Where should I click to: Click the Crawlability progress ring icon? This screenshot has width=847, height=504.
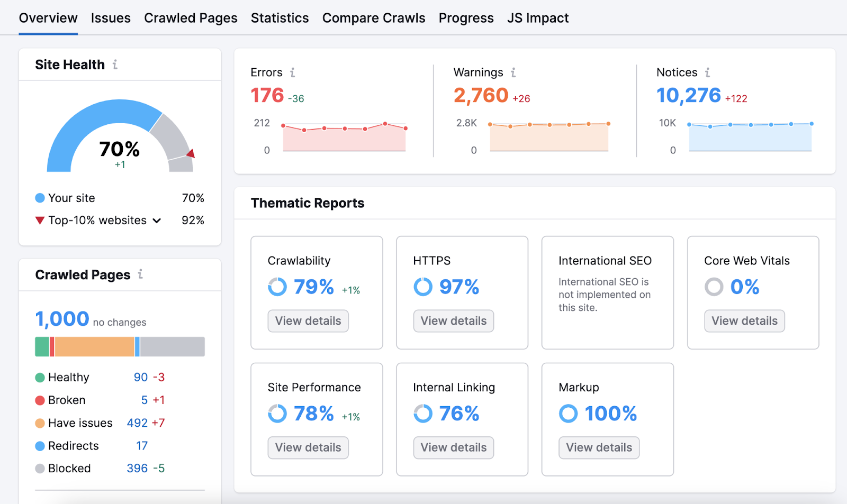[277, 287]
